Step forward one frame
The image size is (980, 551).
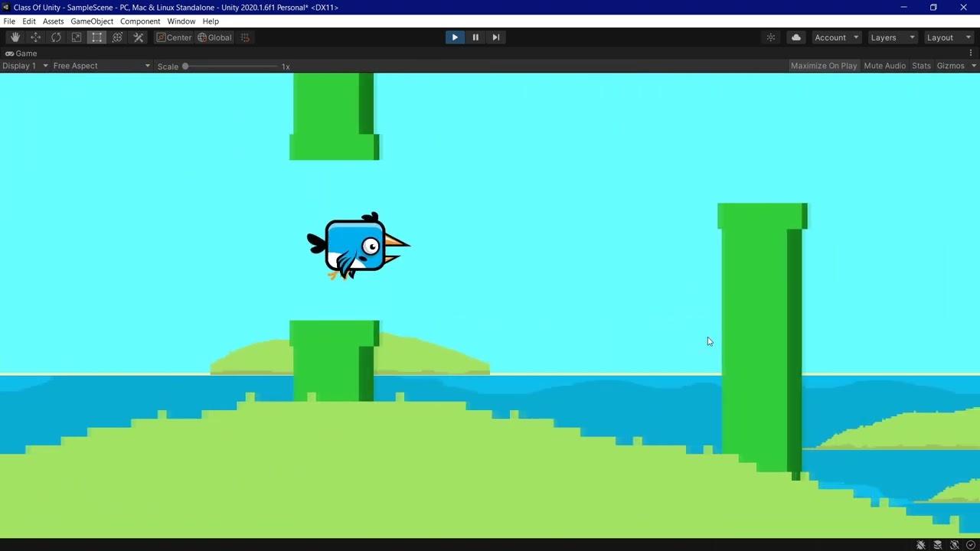(495, 37)
